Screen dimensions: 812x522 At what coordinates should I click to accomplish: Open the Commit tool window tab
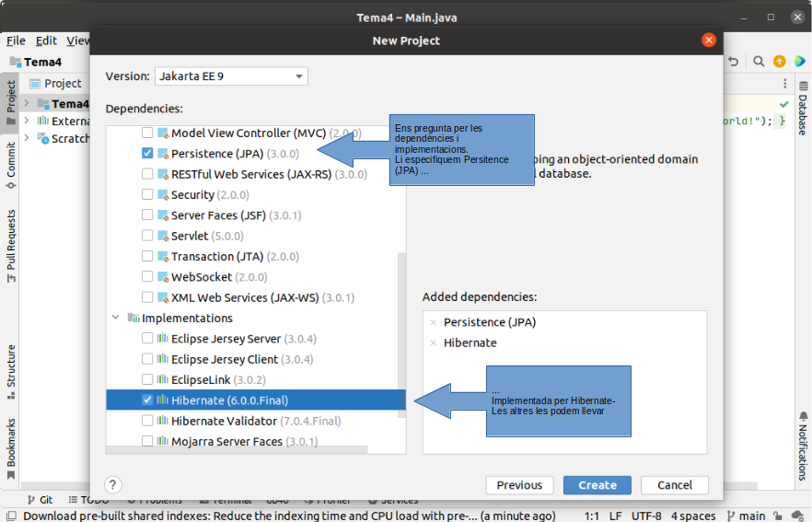tap(10, 166)
